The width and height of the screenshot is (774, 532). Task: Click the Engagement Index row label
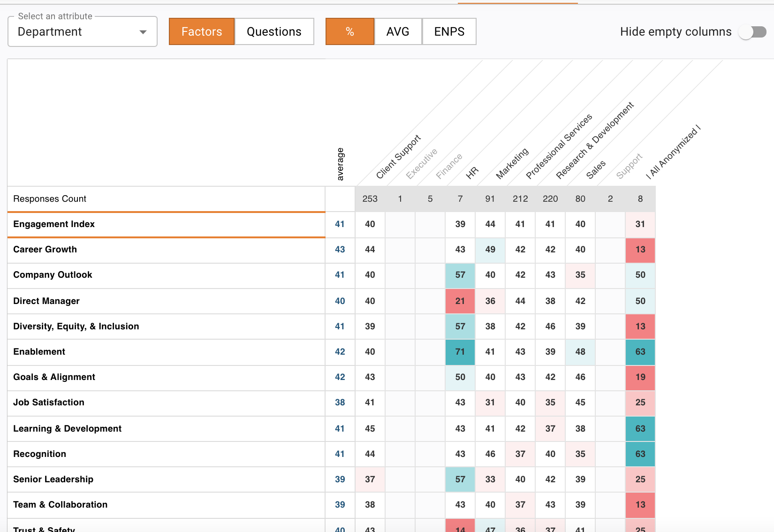coord(54,224)
